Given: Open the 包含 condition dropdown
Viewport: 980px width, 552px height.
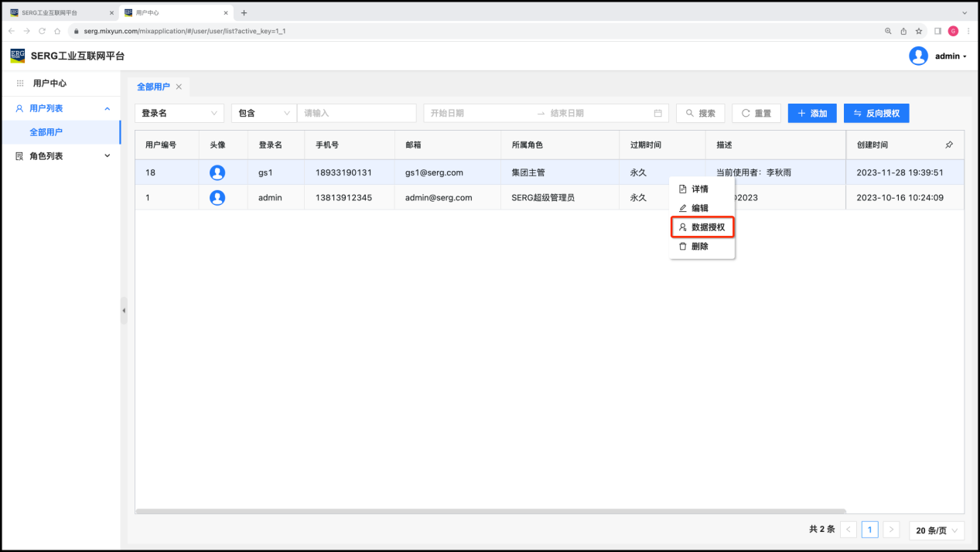Looking at the screenshot, I should tap(264, 113).
